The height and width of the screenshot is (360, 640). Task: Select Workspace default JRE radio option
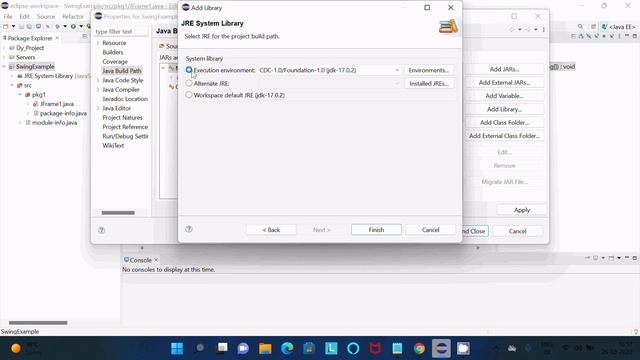189,95
